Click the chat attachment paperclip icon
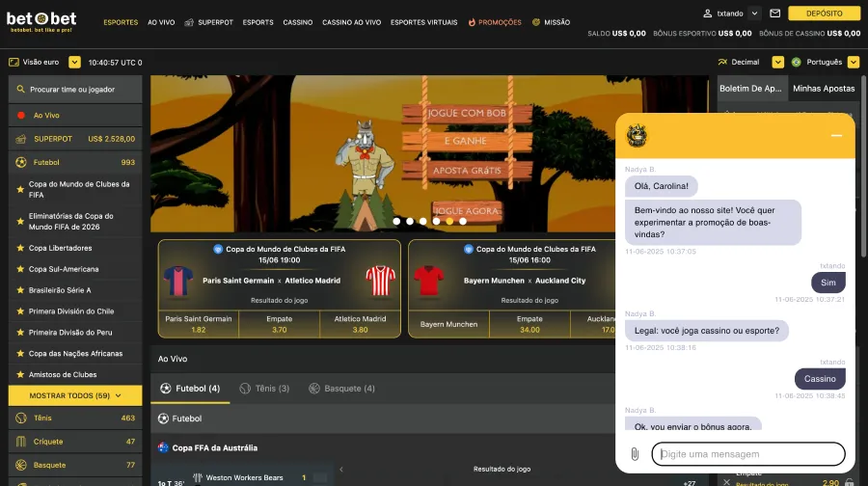 pos(635,454)
